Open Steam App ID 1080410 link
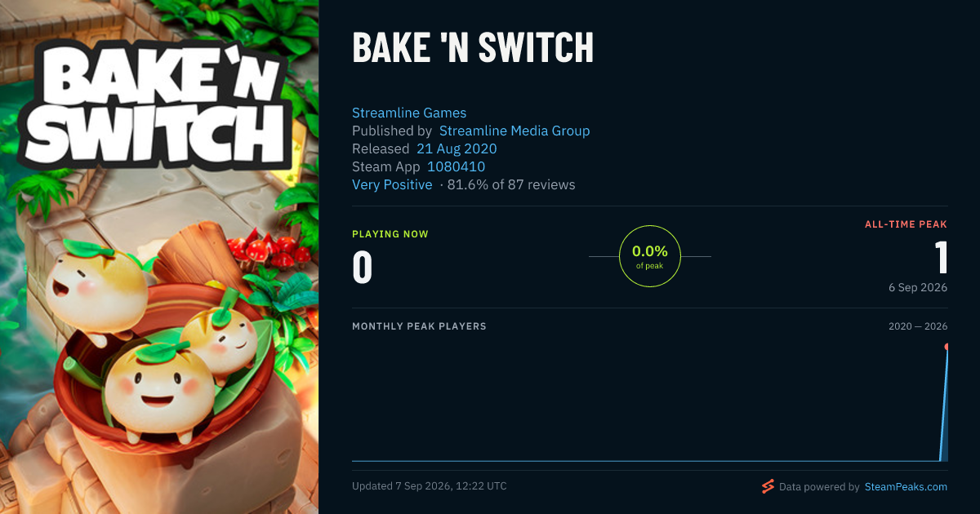 [456, 166]
